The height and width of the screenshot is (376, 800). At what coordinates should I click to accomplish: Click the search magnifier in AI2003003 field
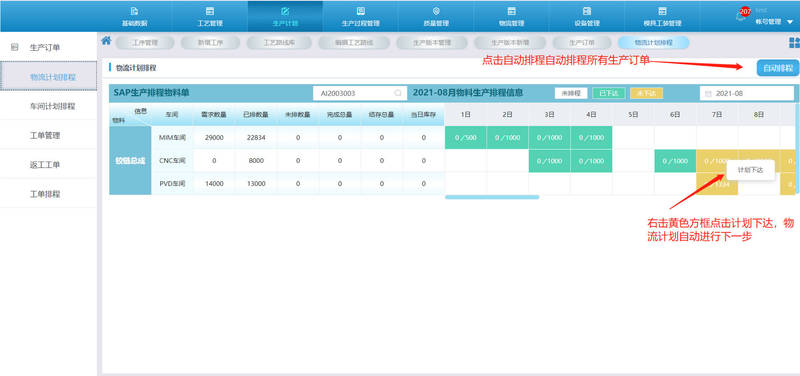tap(397, 93)
